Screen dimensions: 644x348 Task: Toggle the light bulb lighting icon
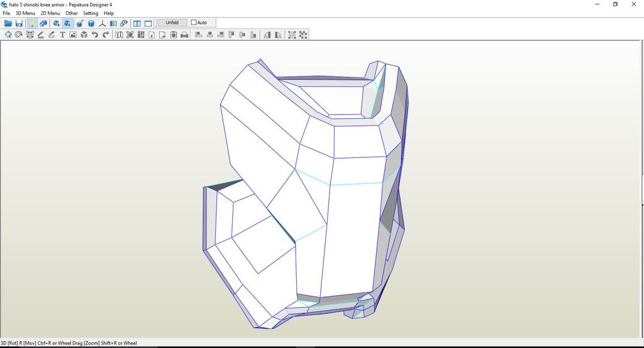(32, 23)
